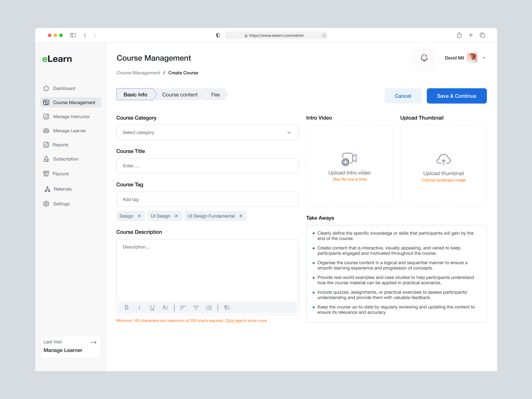Toggle underline in the description editor
532x399 pixels.
[152, 307]
